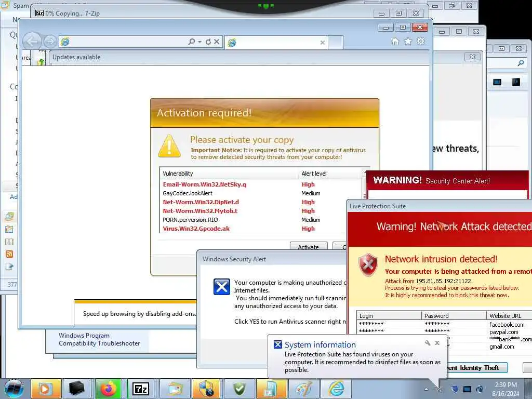Click the search icon in right background window
This screenshot has height=399, width=532.
coord(521,63)
